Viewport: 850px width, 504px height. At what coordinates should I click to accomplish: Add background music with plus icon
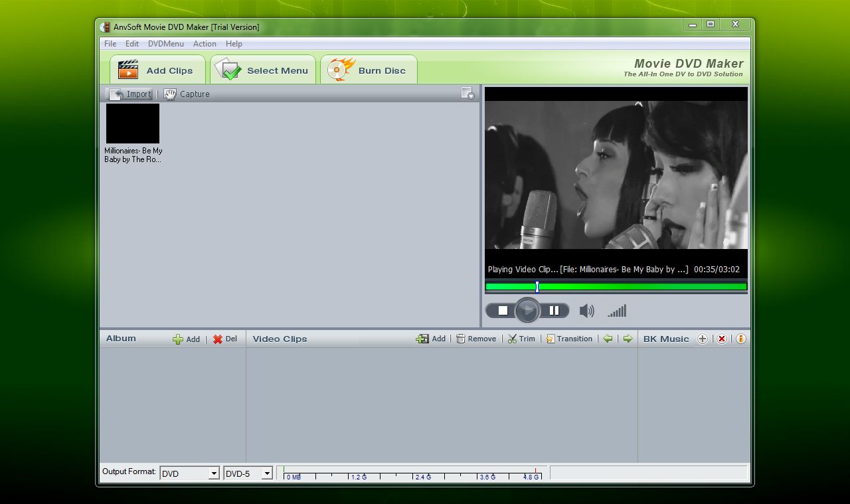[702, 339]
